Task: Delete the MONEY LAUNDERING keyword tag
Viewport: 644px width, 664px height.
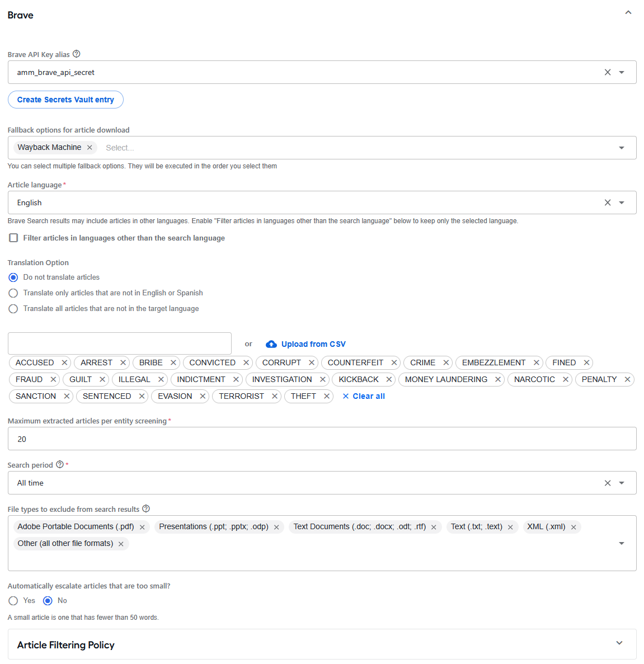Action: click(498, 379)
